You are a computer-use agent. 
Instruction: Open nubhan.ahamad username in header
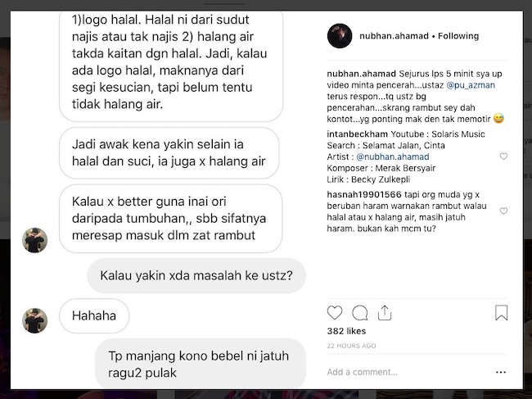click(x=394, y=36)
